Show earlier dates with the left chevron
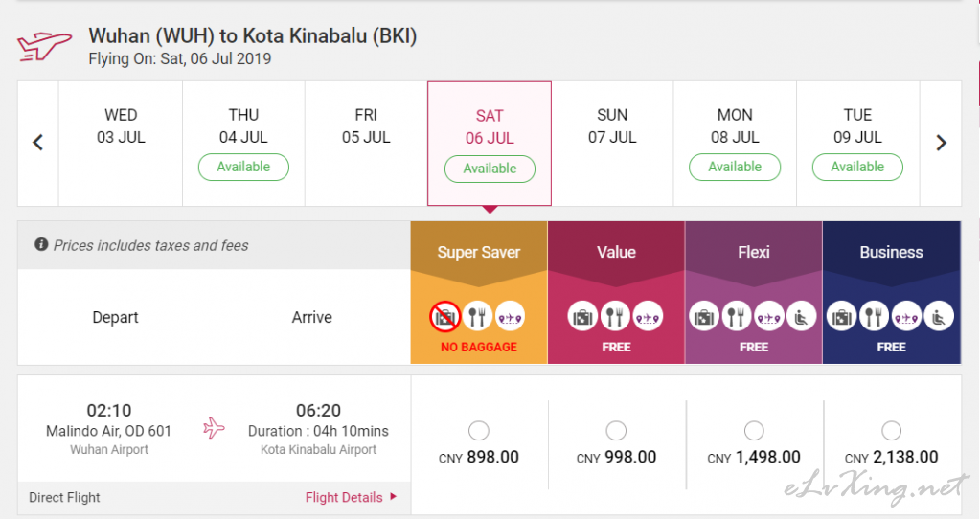980x519 pixels. click(38, 143)
